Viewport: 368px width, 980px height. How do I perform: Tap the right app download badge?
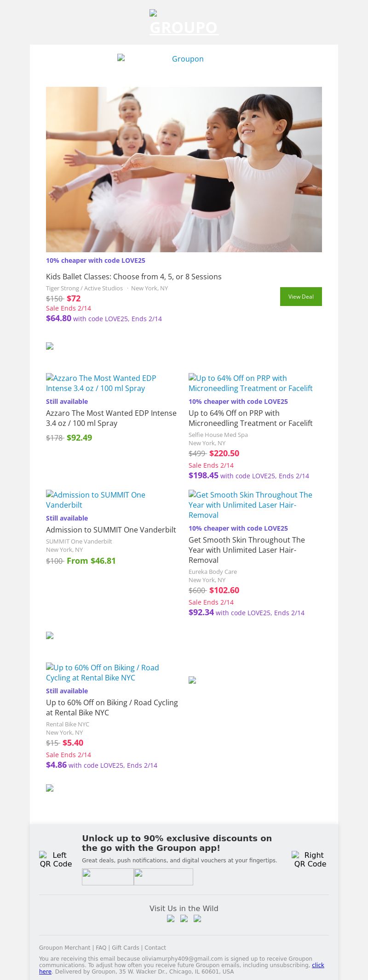click(163, 877)
